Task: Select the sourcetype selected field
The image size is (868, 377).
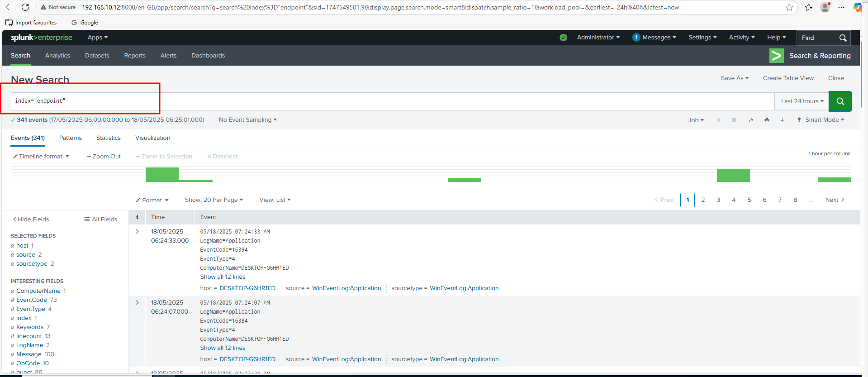Action: [x=32, y=264]
